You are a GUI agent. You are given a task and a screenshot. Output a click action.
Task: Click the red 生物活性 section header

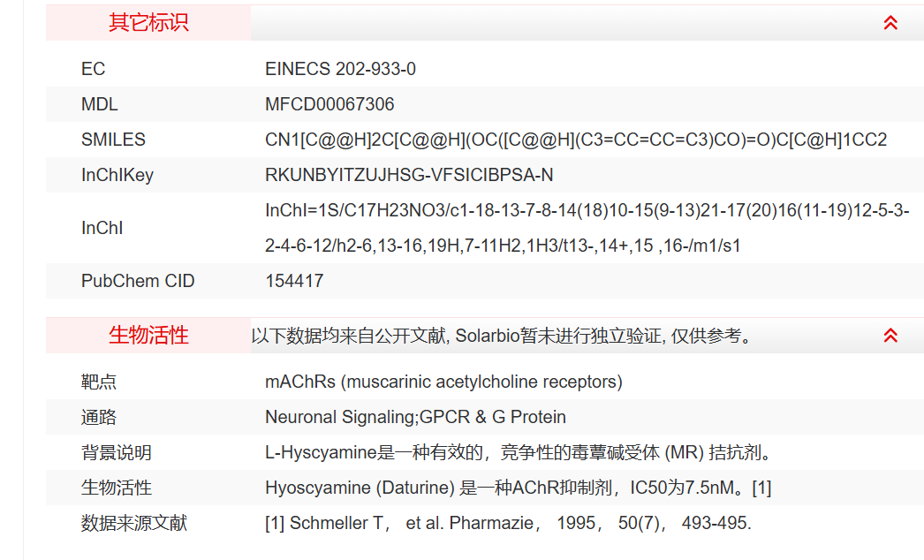coord(148,336)
